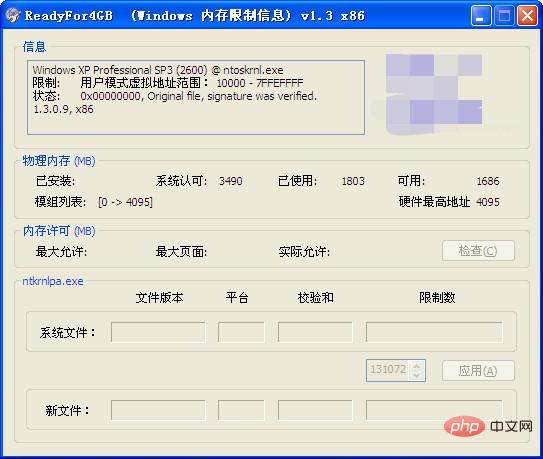Click the 平台 column header
This screenshot has width=543, height=459.
click(237, 298)
